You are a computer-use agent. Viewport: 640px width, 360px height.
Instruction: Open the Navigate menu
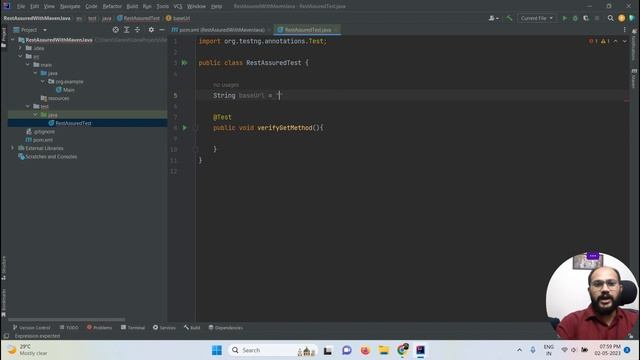click(70, 6)
